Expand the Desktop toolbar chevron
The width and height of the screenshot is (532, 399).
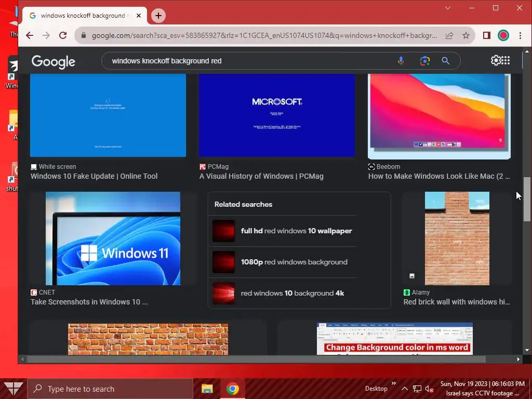[x=394, y=383]
